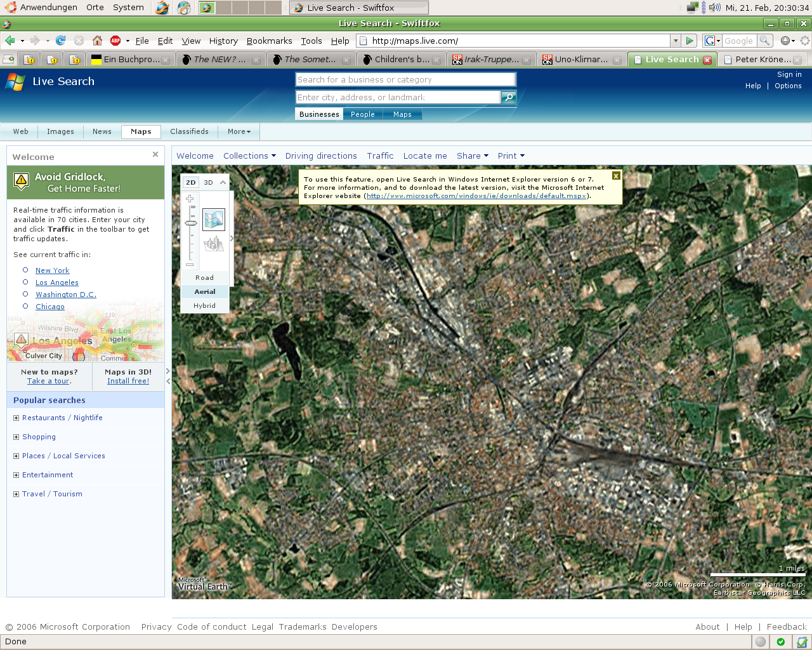Select the bird's eye buildings icon
Screen dimensions: 812x650
pos(214,244)
